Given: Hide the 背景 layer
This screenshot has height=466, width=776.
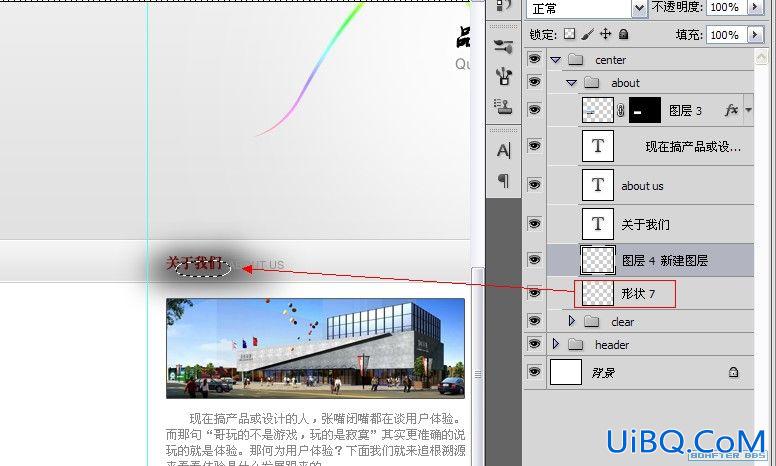Looking at the screenshot, I should 534,372.
